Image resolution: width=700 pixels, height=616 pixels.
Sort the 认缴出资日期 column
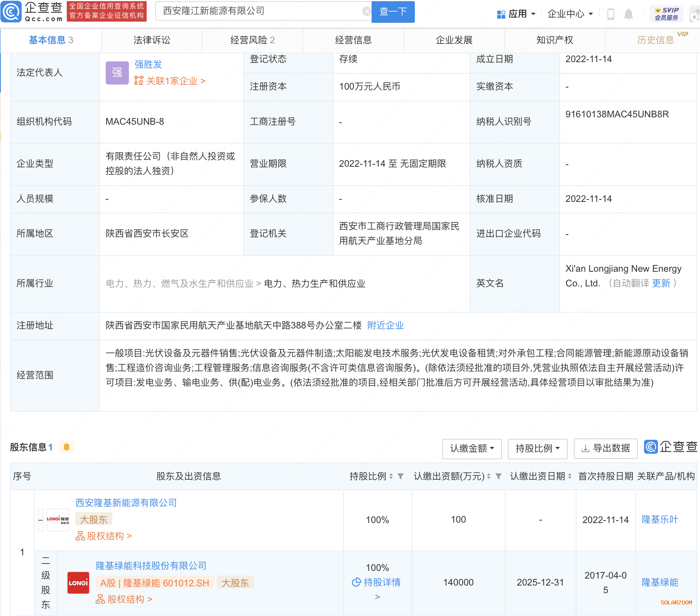[570, 476]
